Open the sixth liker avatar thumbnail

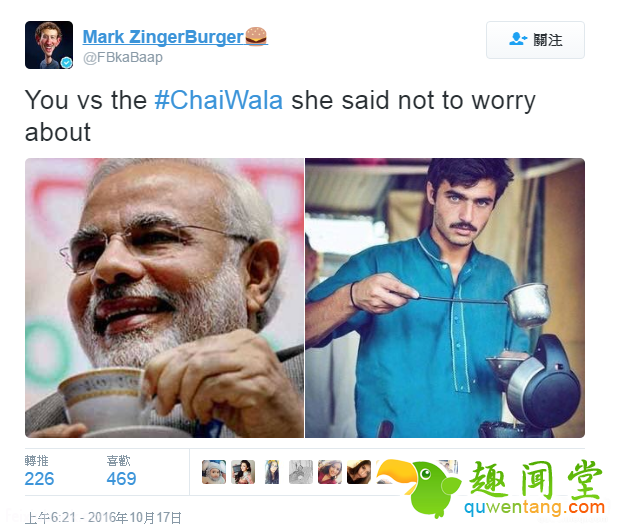point(359,472)
